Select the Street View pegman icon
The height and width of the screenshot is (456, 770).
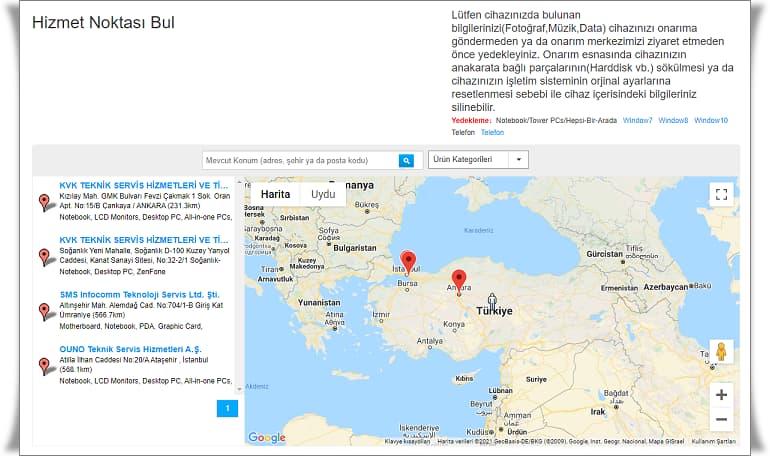click(x=721, y=351)
